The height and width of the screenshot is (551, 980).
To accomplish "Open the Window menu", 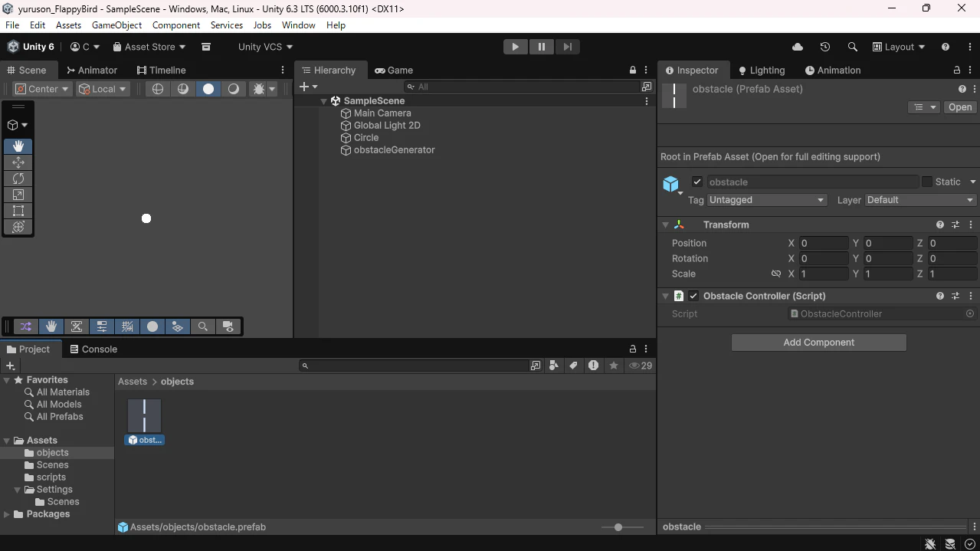I will coord(298,25).
